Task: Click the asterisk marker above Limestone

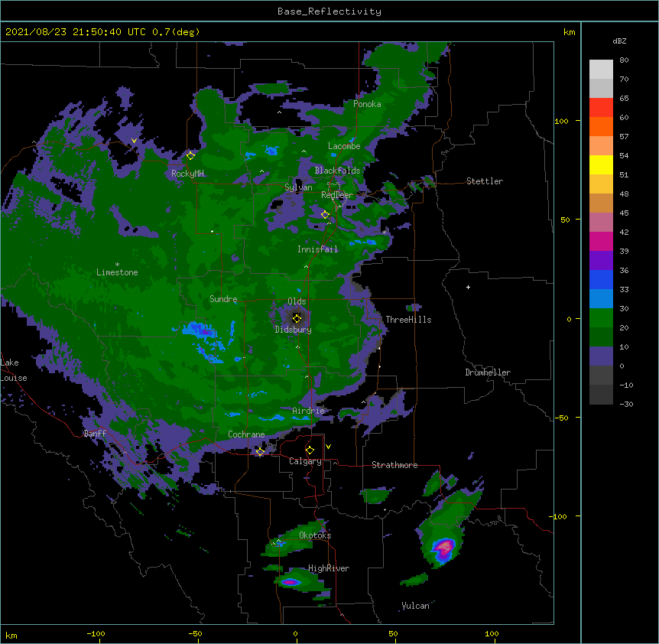Action: point(117,265)
